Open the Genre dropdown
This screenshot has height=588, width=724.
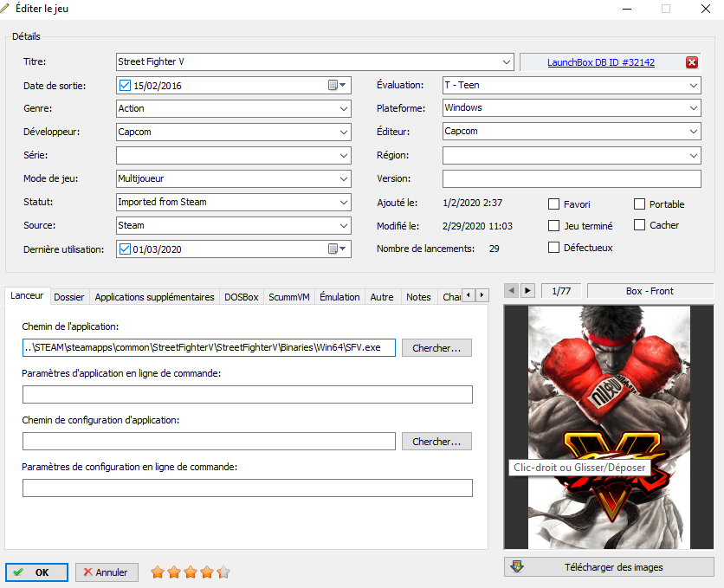coord(344,109)
